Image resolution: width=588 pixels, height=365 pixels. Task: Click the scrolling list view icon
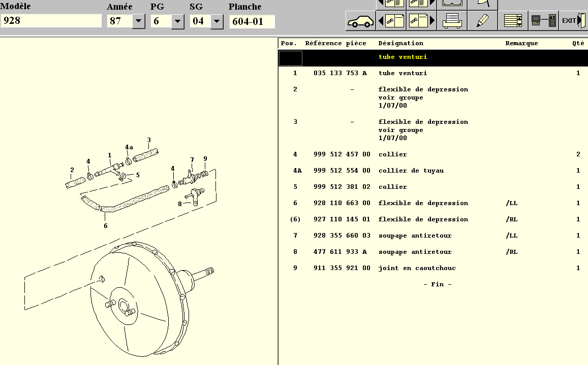click(x=513, y=21)
